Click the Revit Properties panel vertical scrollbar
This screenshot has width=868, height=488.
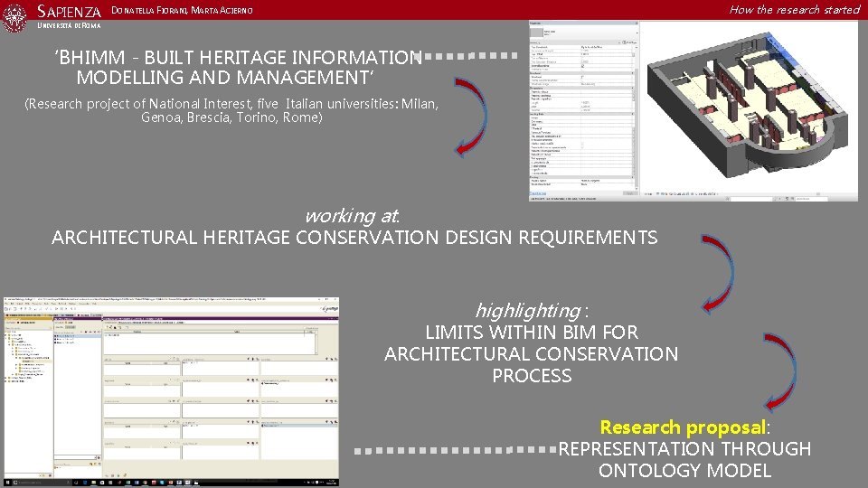pyautogui.click(x=637, y=117)
